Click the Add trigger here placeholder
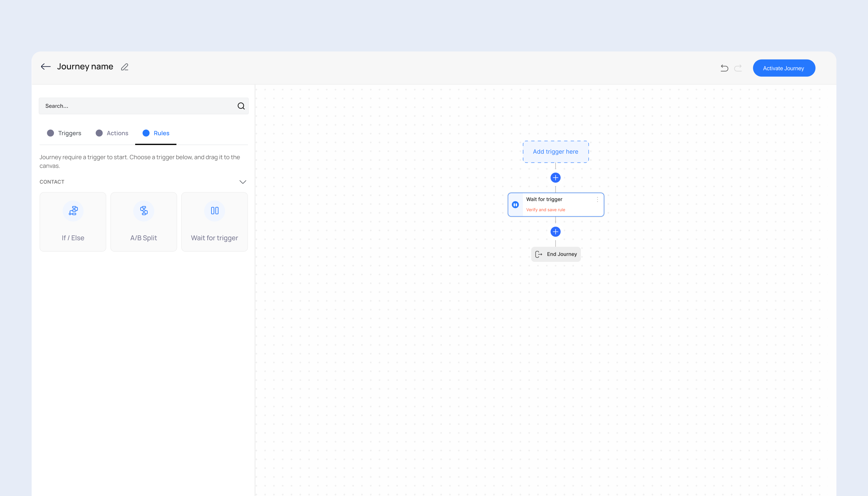868x496 pixels. (x=555, y=152)
